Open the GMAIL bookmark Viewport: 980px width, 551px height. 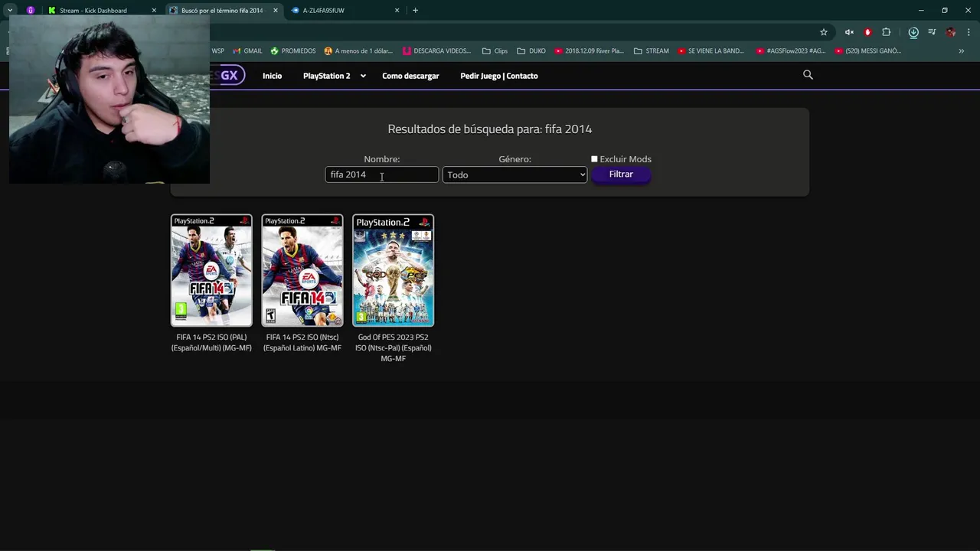(x=247, y=51)
